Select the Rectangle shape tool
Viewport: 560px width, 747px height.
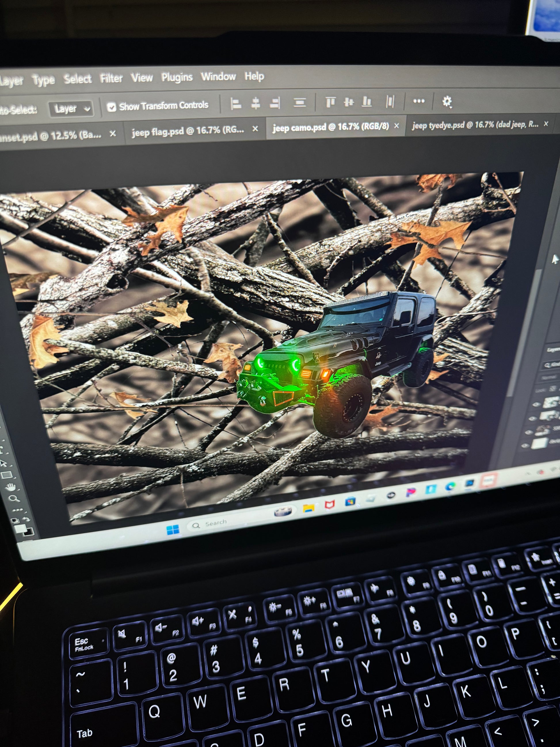(x=7, y=475)
